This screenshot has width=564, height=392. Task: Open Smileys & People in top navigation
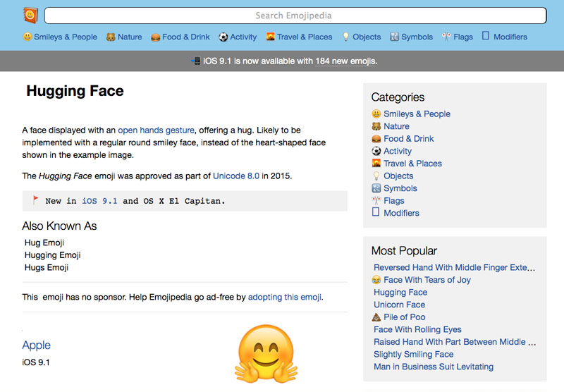click(x=66, y=37)
